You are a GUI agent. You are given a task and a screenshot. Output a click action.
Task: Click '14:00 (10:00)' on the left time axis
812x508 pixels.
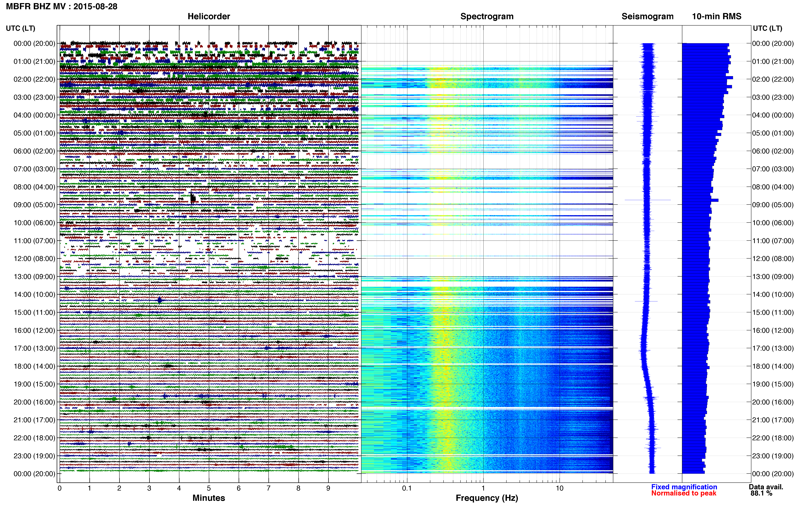click(x=34, y=295)
